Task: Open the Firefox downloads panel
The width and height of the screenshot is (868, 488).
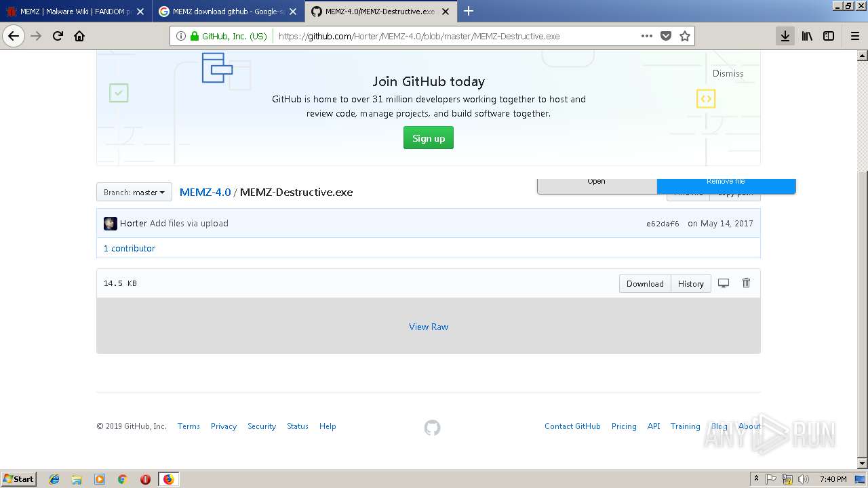Action: 785,36
